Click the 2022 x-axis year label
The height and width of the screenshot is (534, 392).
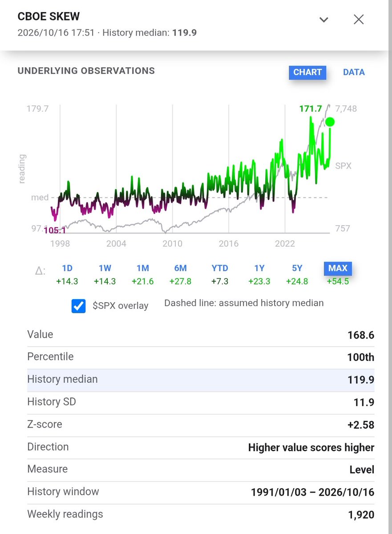[x=285, y=243]
